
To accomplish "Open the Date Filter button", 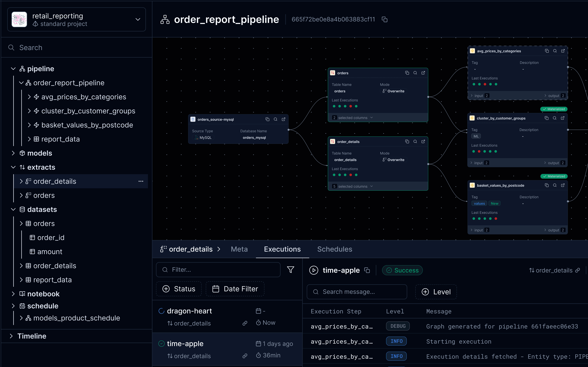I will [x=235, y=289].
